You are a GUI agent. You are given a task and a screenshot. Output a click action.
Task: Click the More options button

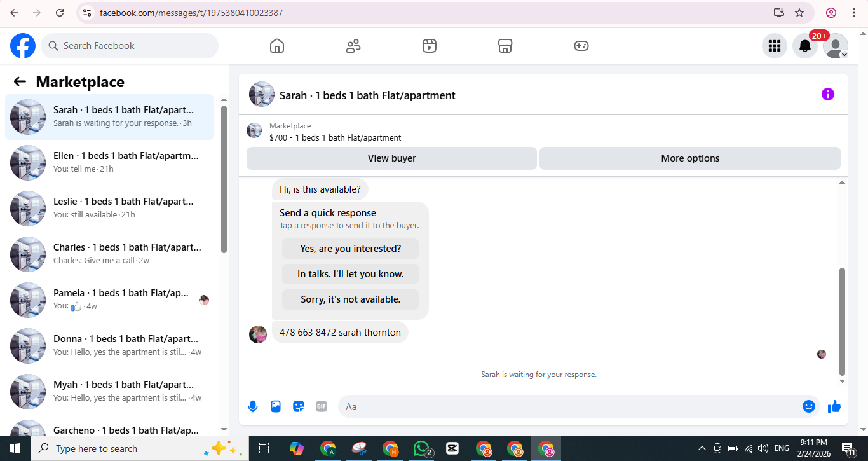tap(690, 158)
